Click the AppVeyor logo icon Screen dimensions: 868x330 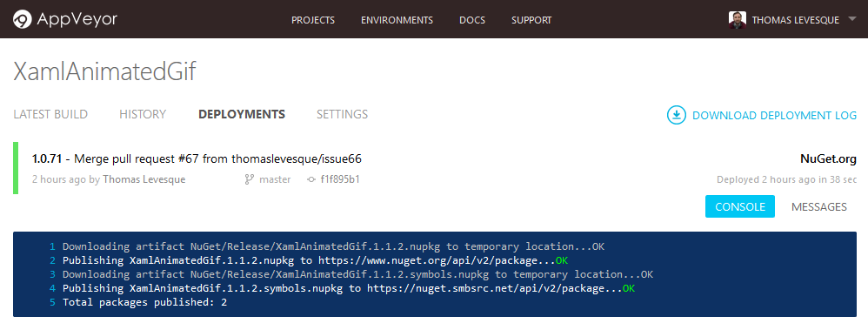(23, 20)
